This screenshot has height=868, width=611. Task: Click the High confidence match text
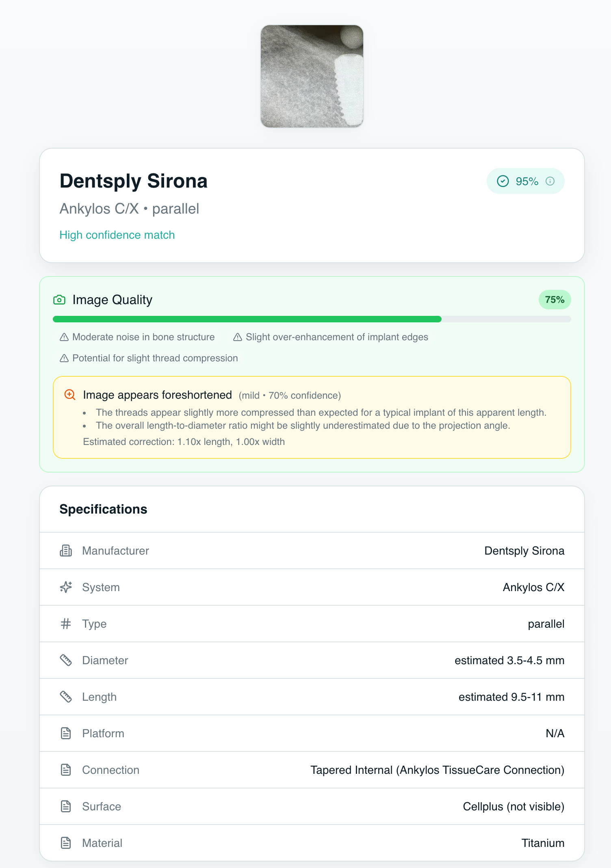117,235
